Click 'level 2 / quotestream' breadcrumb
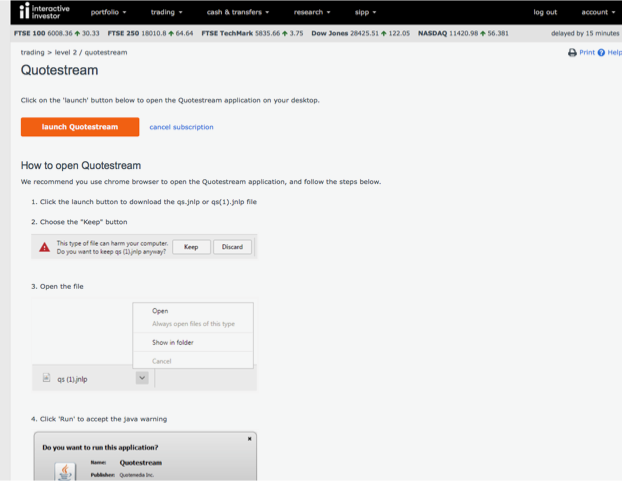 pyautogui.click(x=91, y=52)
